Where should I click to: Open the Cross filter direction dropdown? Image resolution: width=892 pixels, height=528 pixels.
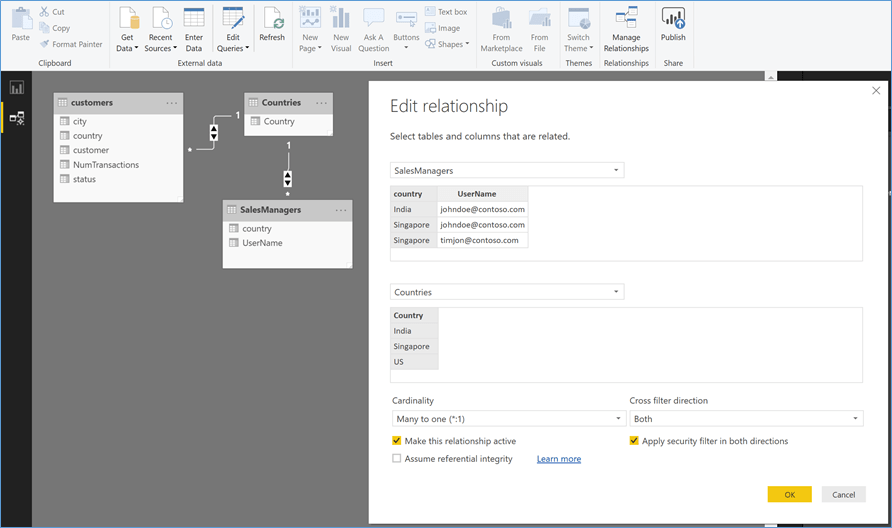(x=746, y=419)
